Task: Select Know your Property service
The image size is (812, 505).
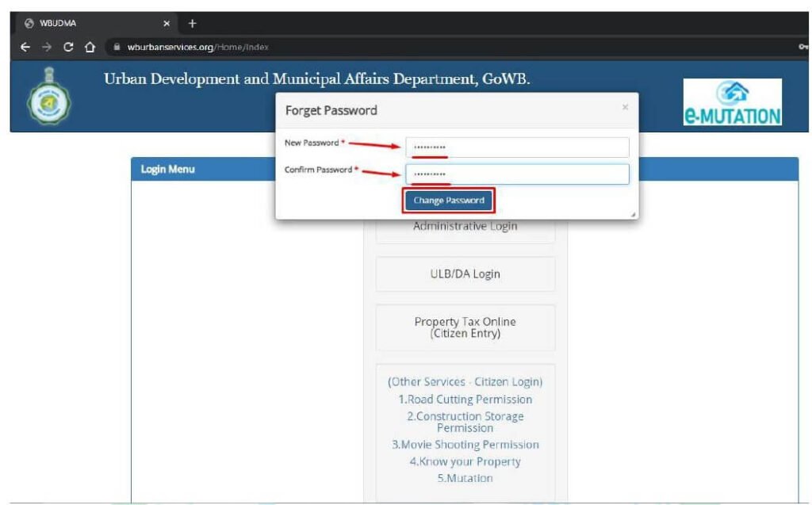Action: [x=465, y=461]
